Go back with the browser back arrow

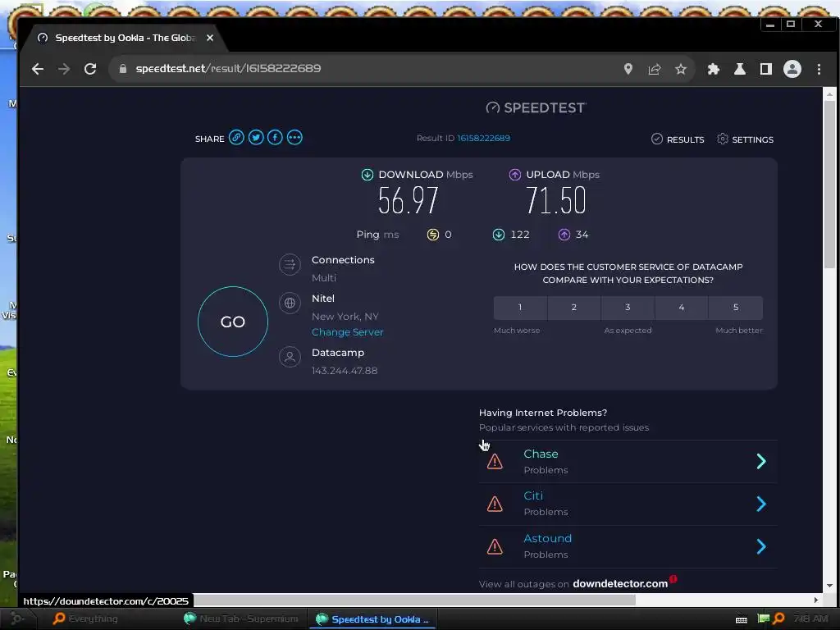(x=38, y=69)
